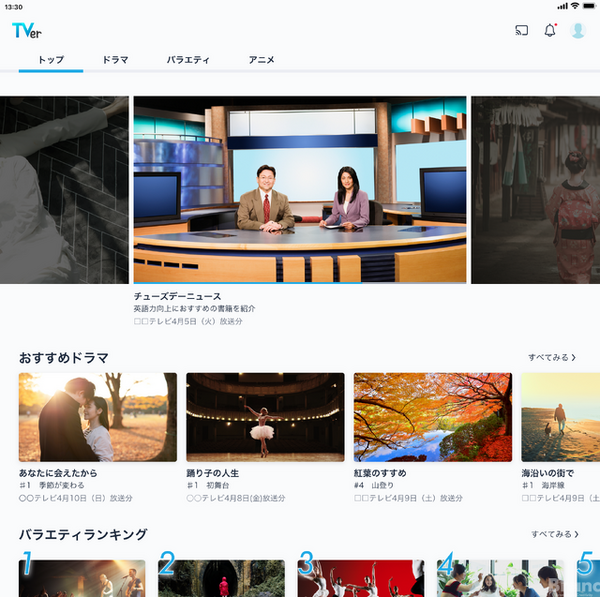Viewport: 600px width, 597px height.
Task: Tap the 13:30 status bar clock
Action: click(x=13, y=7)
